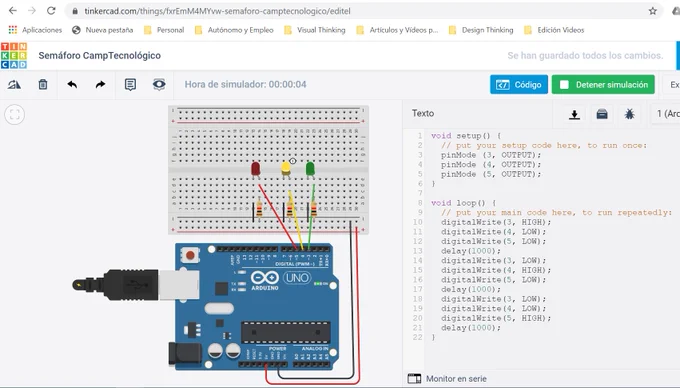Image resolution: width=680 pixels, height=388 pixels.
Task: Open the Arduino board selector dropdown
Action: (666, 114)
